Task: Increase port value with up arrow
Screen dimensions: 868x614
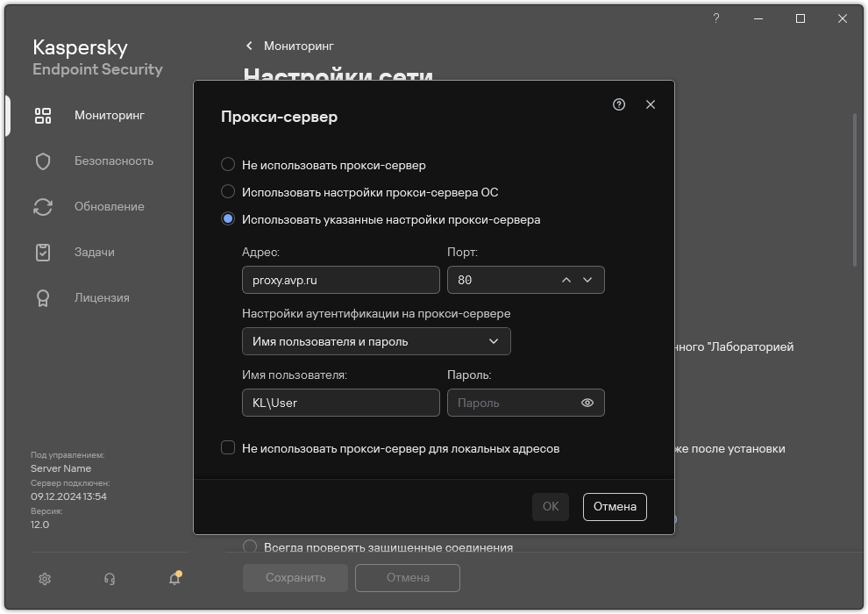Action: (x=566, y=280)
